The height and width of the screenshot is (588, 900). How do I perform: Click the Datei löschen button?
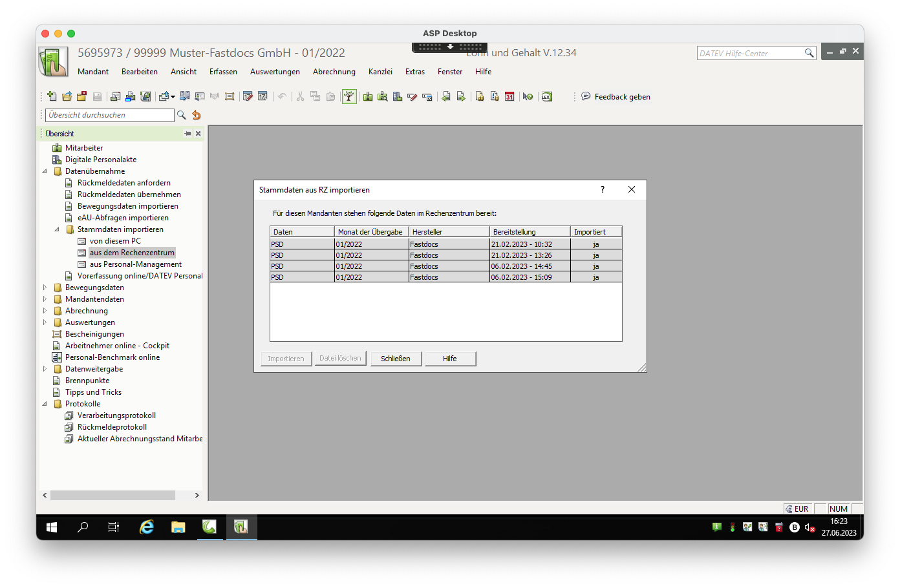[x=340, y=358]
